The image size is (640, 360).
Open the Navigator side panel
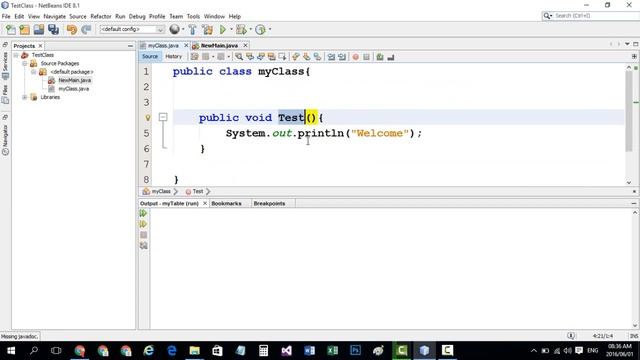[x=5, y=139]
